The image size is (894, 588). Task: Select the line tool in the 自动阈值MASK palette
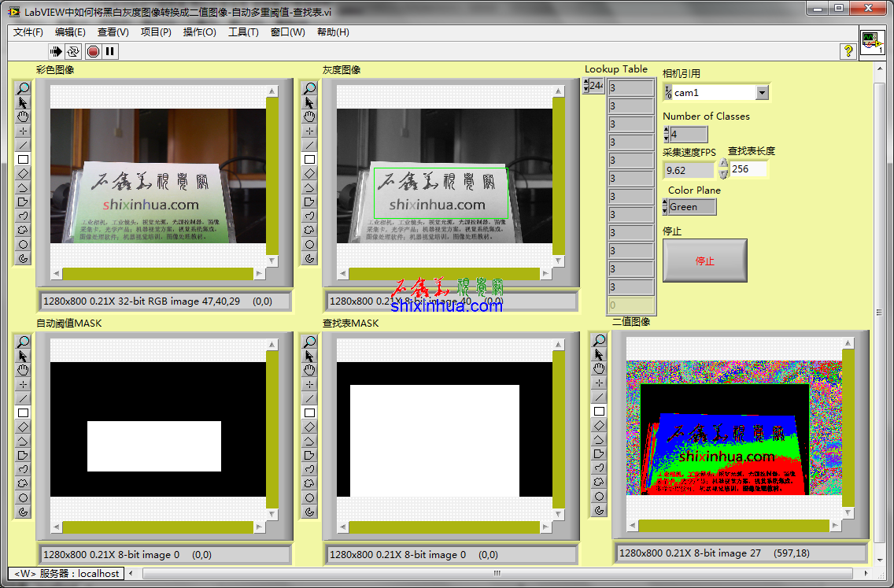tap(24, 398)
